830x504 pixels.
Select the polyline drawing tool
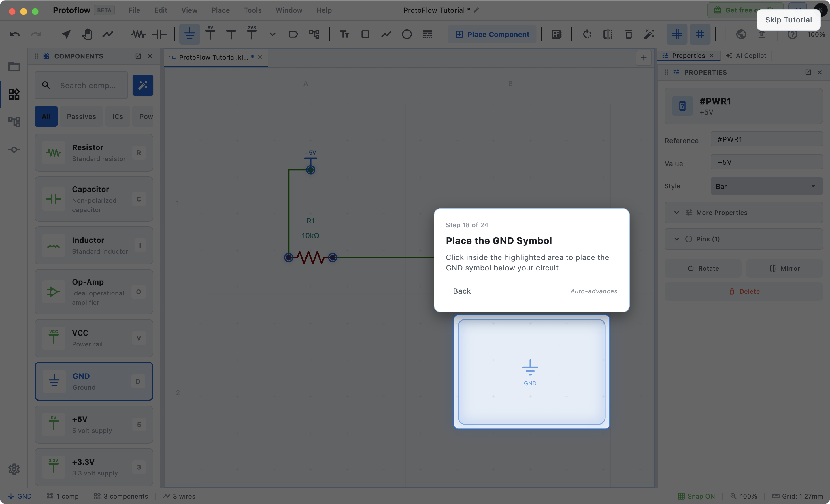point(386,34)
